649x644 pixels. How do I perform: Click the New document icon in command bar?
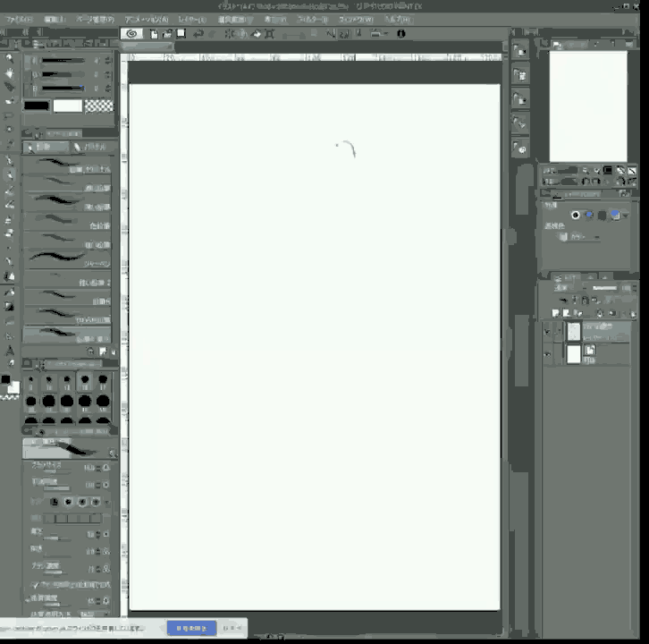[x=154, y=34]
